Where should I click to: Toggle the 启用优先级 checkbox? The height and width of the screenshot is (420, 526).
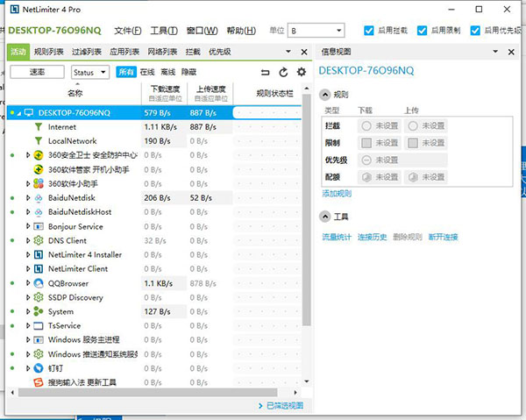coord(475,31)
